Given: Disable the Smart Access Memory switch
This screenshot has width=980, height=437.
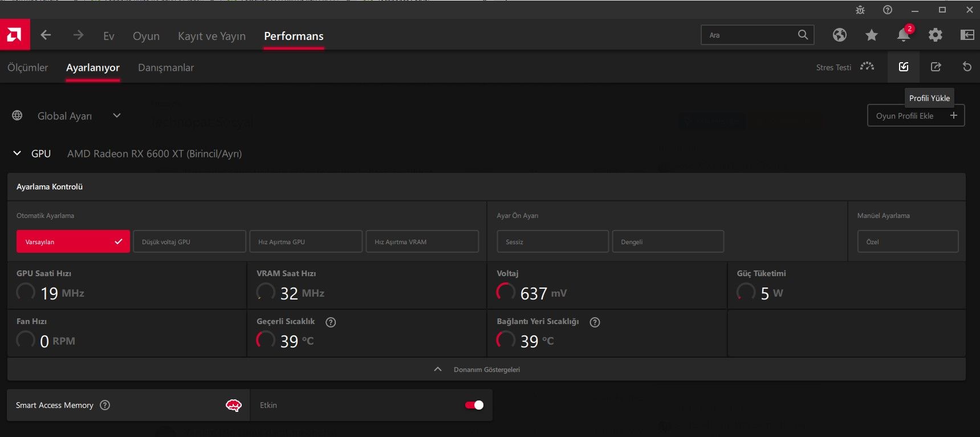Looking at the screenshot, I should 474,405.
